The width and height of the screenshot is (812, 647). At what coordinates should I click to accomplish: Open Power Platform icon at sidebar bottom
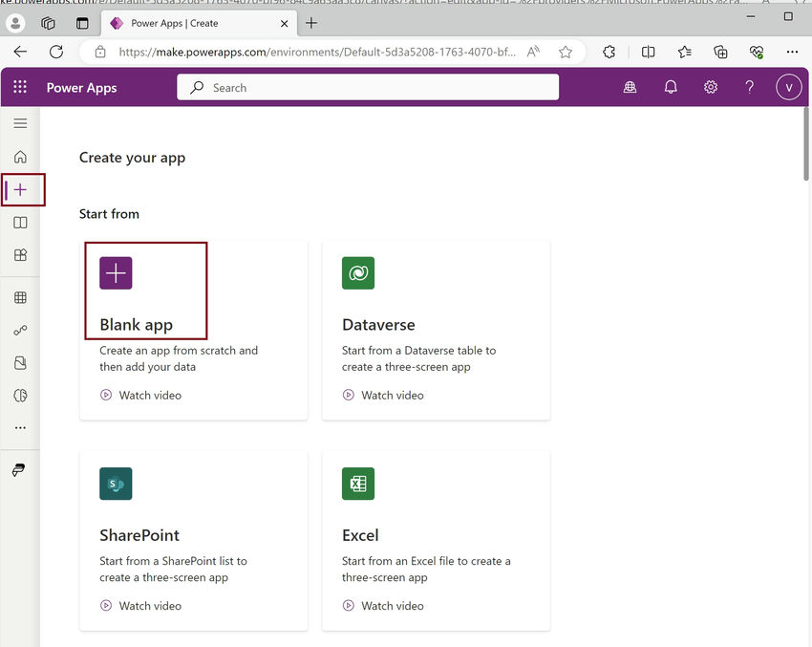coord(19,470)
